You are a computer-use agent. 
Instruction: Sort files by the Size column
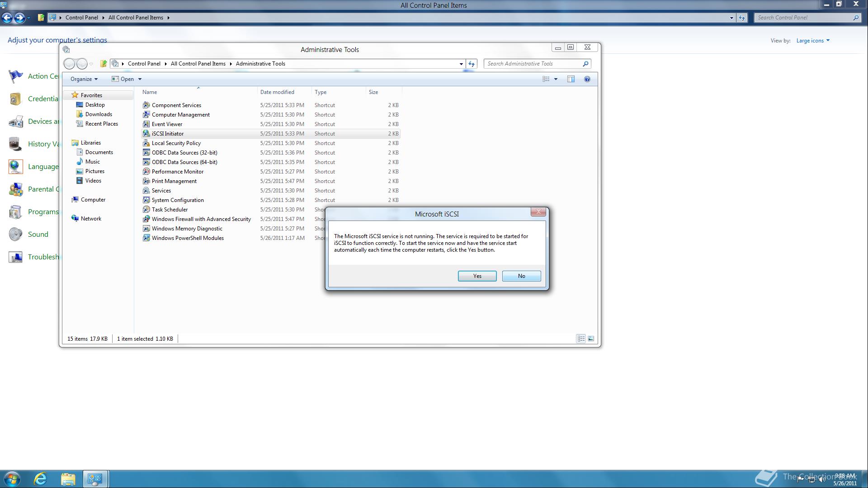[384, 92]
